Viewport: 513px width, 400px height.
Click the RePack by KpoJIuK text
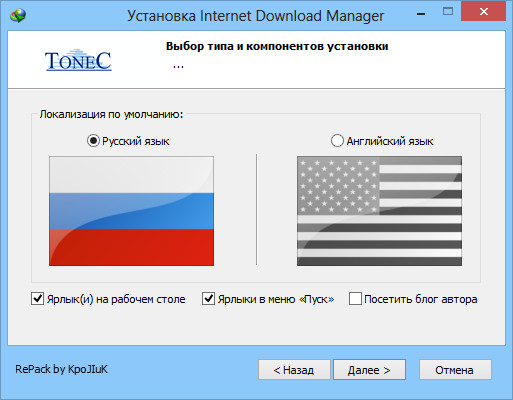click(x=62, y=369)
